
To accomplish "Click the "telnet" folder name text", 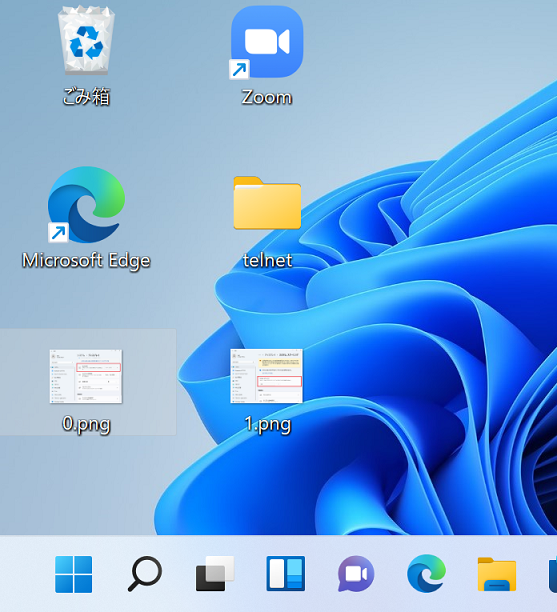I will (267, 260).
